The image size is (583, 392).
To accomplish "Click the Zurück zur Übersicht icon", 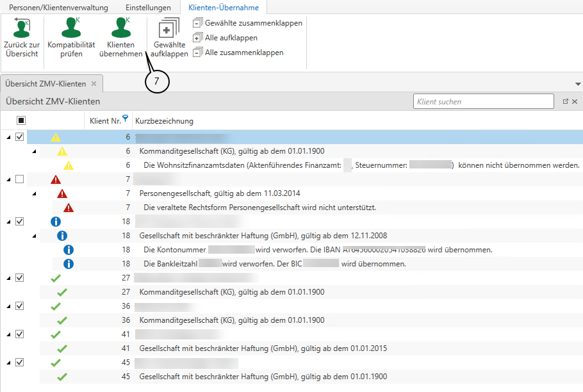I will (22, 29).
